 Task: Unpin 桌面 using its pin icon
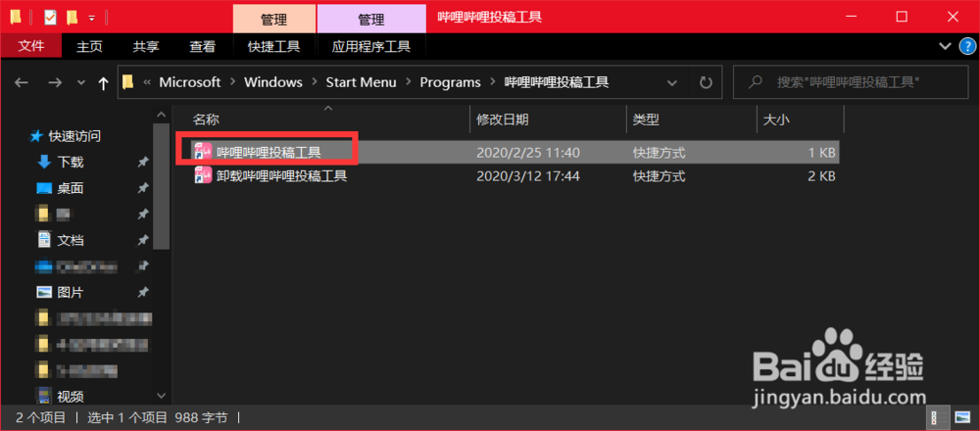tap(143, 188)
